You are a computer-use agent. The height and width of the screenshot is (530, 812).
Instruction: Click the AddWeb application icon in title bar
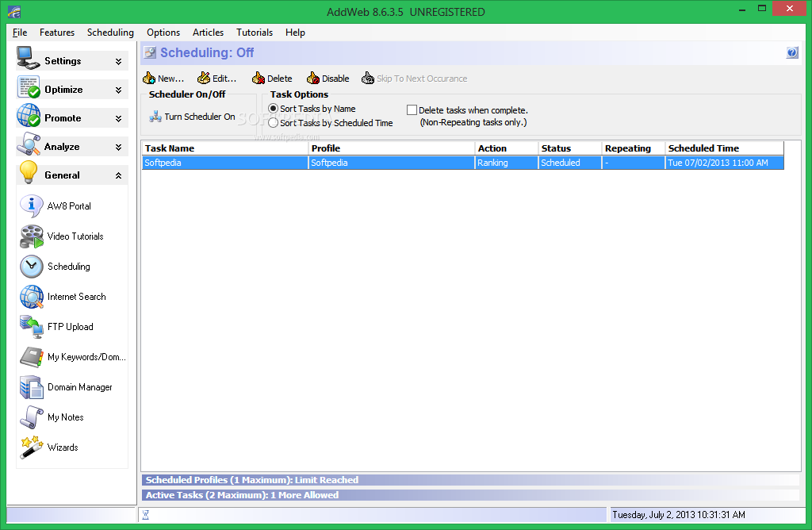[x=14, y=11]
